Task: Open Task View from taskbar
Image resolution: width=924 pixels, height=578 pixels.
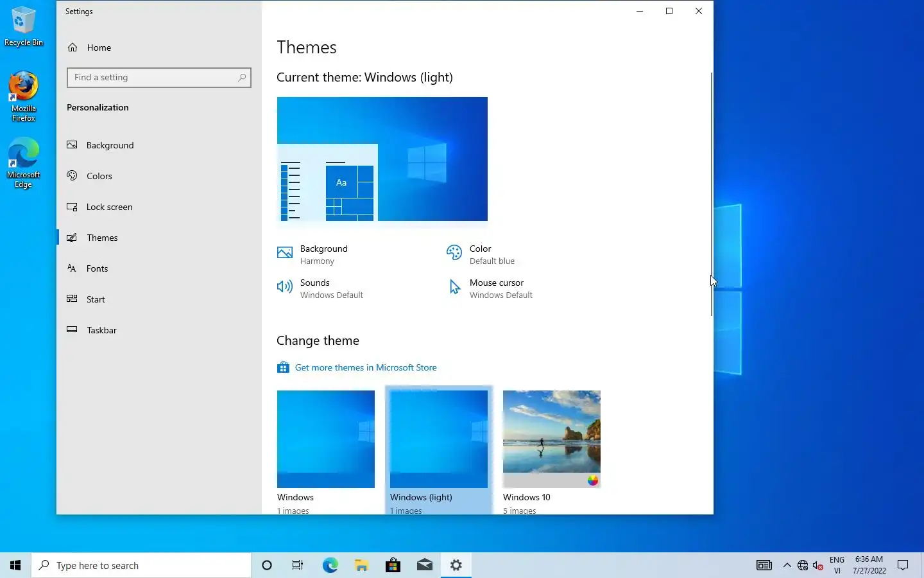Action: (298, 565)
